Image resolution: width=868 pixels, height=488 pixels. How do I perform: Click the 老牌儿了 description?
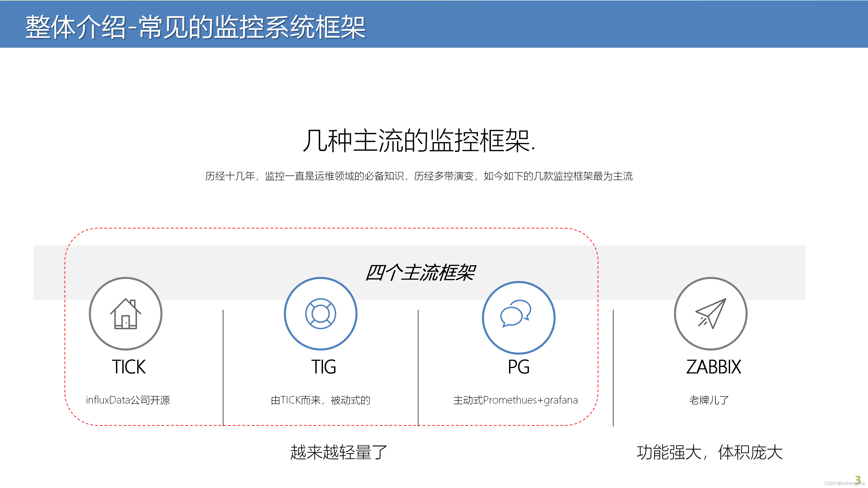pyautogui.click(x=709, y=400)
